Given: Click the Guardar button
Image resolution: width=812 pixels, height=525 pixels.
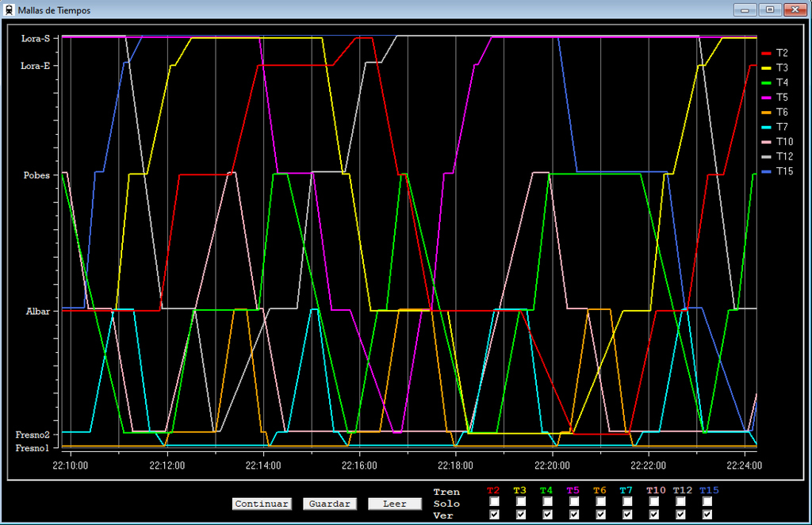Looking at the screenshot, I should pyautogui.click(x=330, y=504).
